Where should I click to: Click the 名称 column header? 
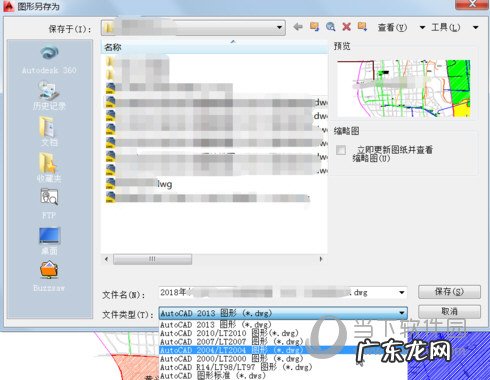[214, 47]
